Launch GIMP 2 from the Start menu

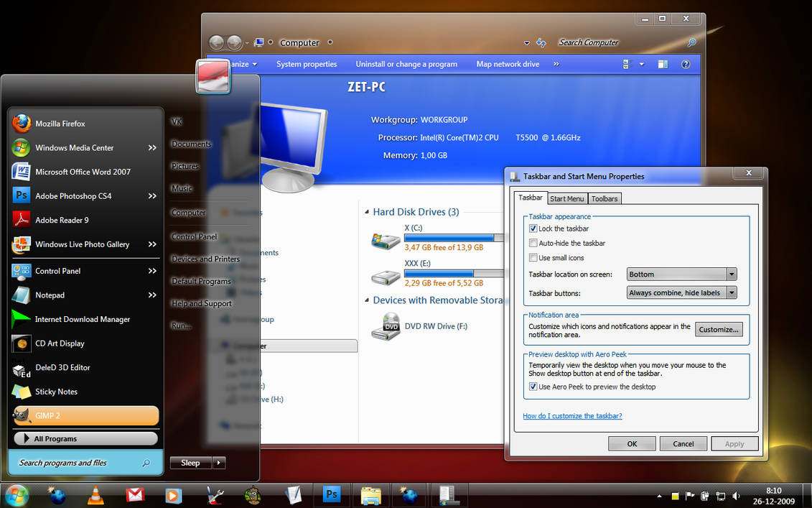coord(85,416)
